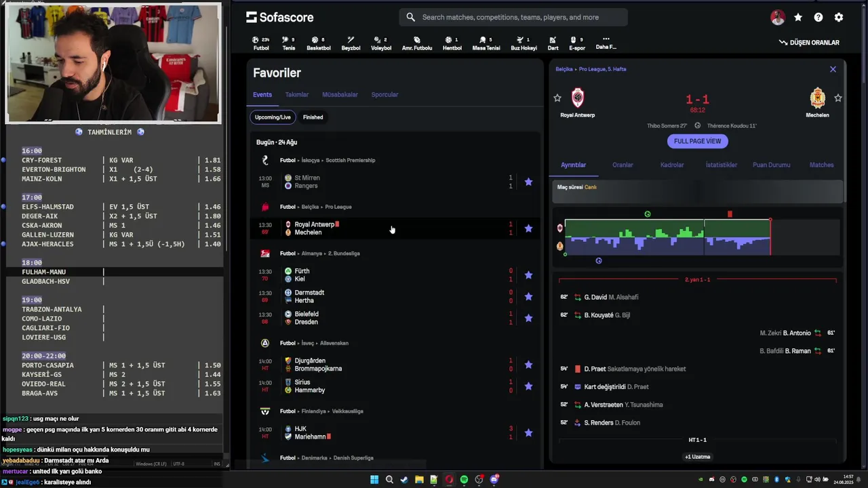Viewport: 868px width, 488px height.
Task: Expand the Daha Fazla sports menu
Action: 606,43
